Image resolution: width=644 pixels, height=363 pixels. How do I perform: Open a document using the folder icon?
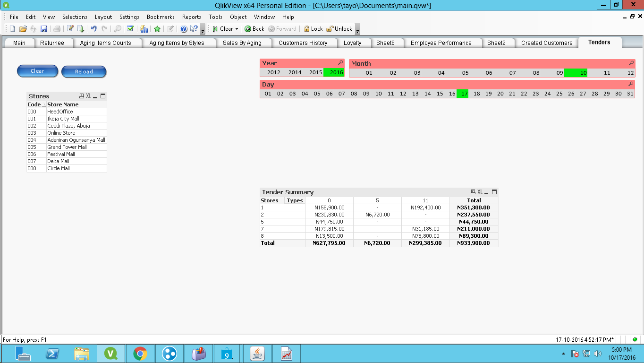point(23,29)
